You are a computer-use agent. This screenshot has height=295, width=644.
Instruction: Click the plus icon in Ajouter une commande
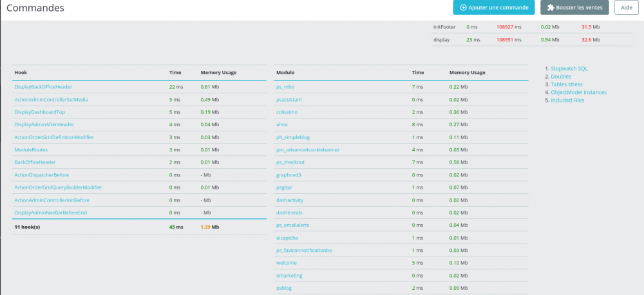(463, 7)
